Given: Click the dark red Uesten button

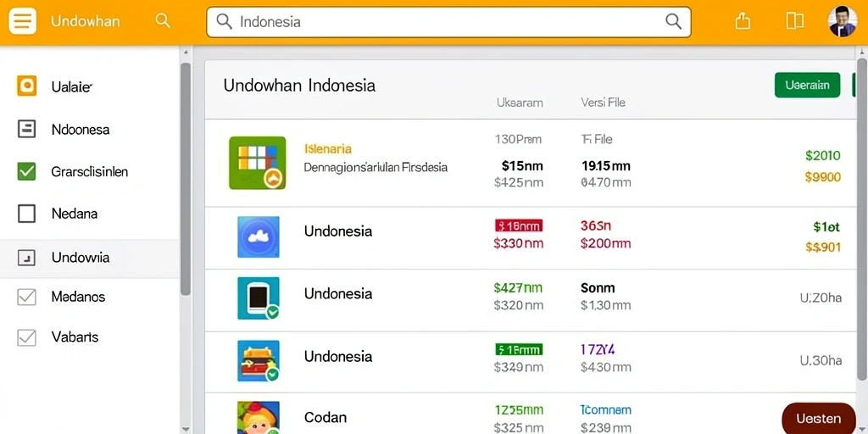Looking at the screenshot, I should coord(818,419).
